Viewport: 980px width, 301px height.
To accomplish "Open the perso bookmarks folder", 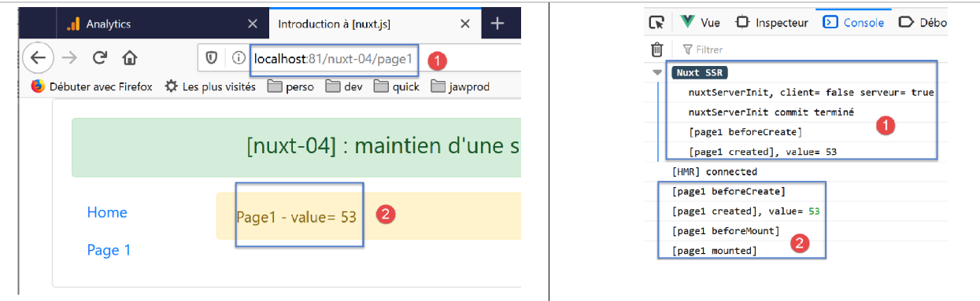I will click(x=290, y=86).
